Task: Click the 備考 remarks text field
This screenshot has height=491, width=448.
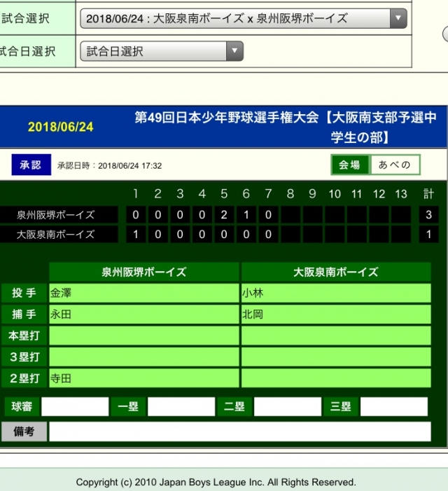Action: tap(239, 431)
